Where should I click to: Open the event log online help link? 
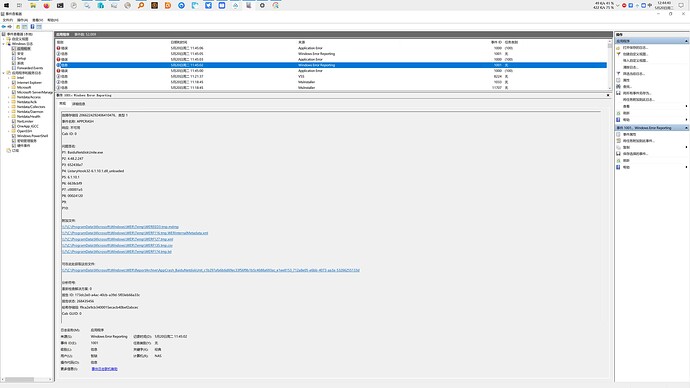104,369
